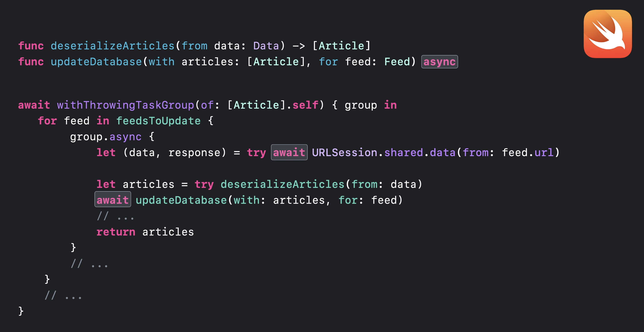Click the final closing brace
Screen dimensions: 644x332
[x=21, y=311]
